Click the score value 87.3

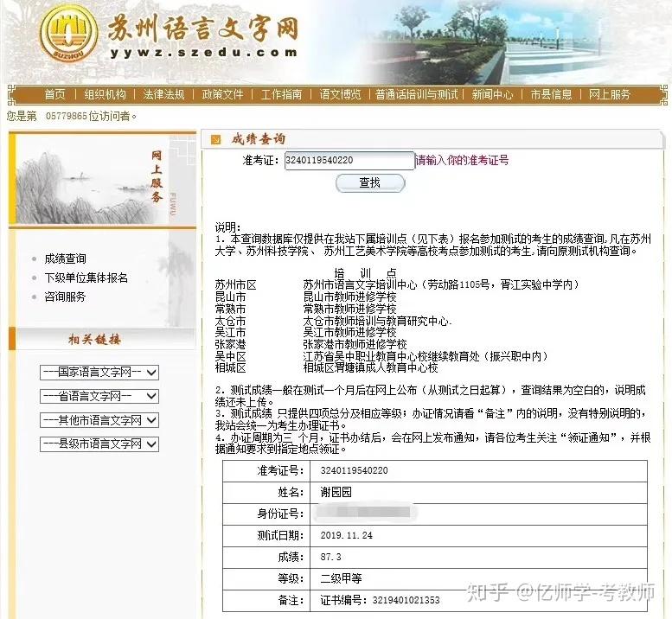click(x=331, y=557)
